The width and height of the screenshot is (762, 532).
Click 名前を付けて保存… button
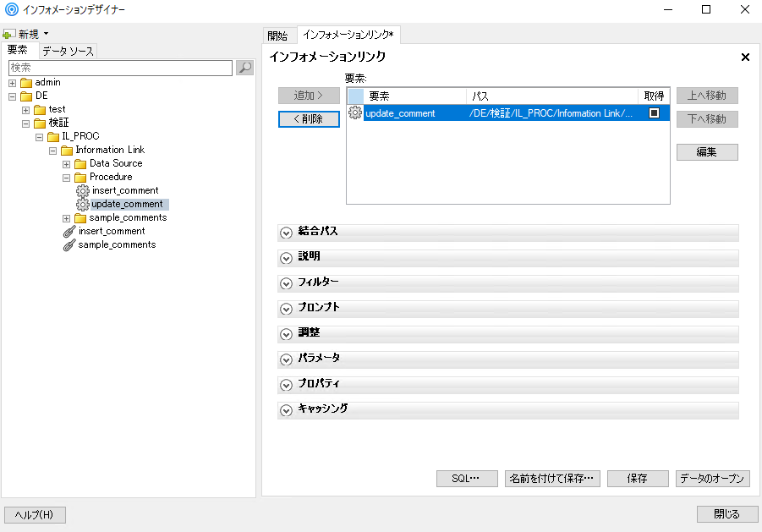[552, 479]
